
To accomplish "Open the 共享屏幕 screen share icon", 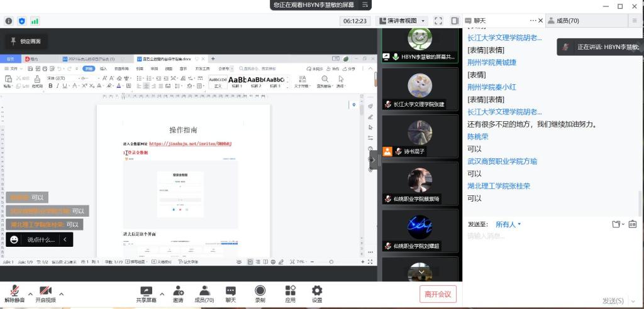I will point(146,293).
